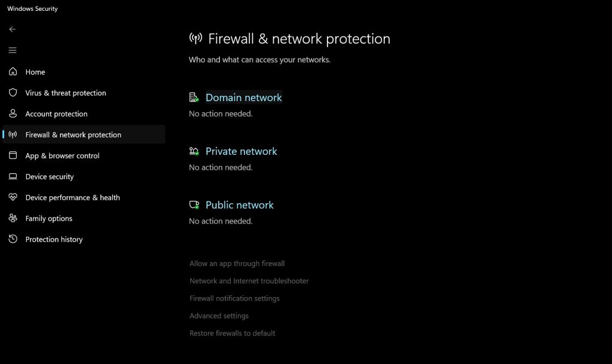The image size is (612, 364).
Task: Click the App & browser control window icon
Action: (x=13, y=155)
